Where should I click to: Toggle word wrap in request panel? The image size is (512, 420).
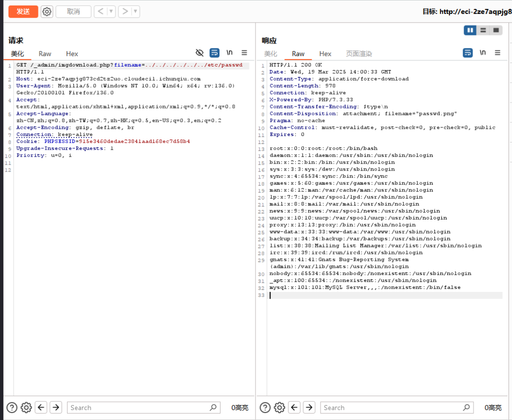point(214,52)
